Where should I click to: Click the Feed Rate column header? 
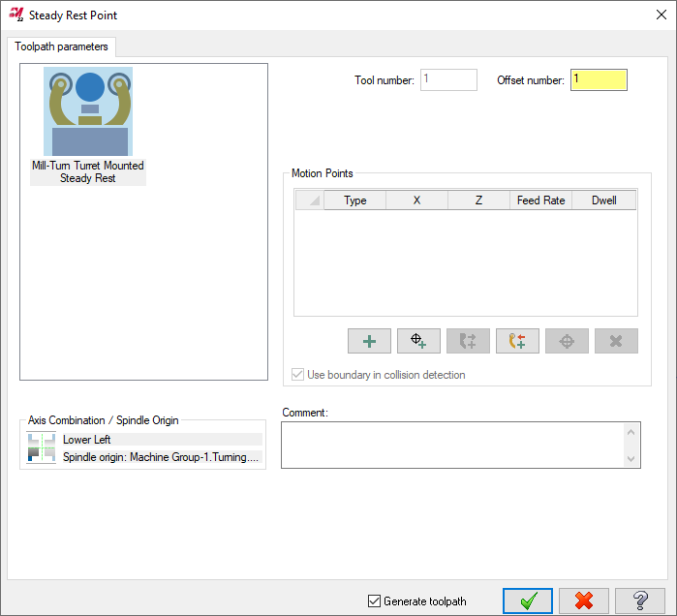click(x=541, y=200)
